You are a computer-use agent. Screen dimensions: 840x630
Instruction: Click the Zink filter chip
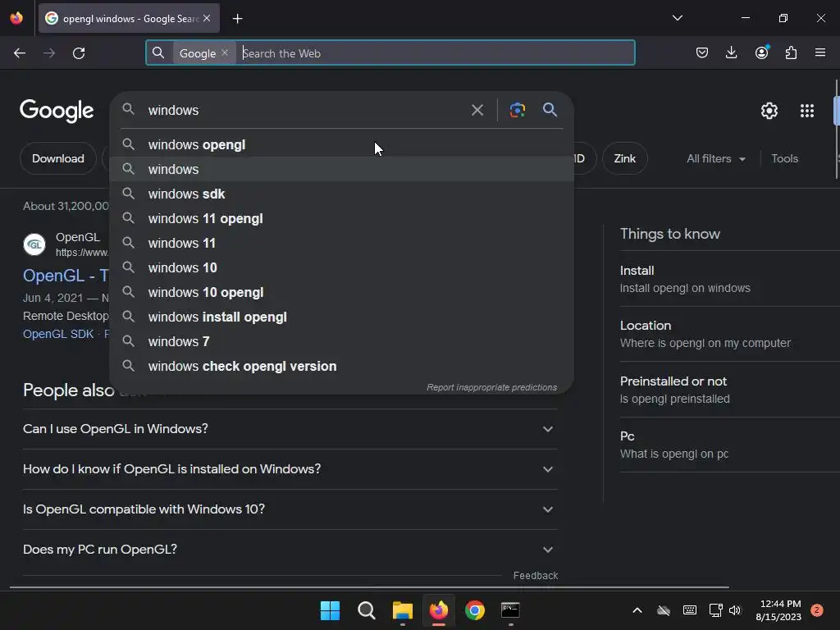pyautogui.click(x=624, y=158)
